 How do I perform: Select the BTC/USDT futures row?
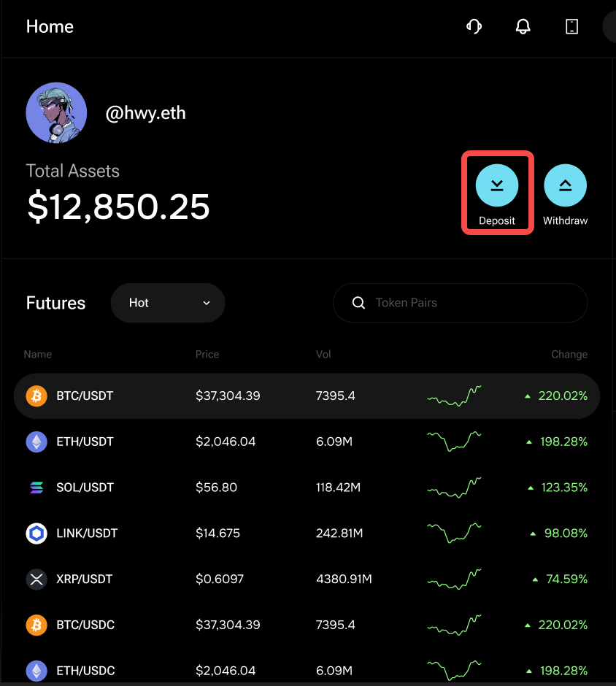pyautogui.click(x=307, y=396)
